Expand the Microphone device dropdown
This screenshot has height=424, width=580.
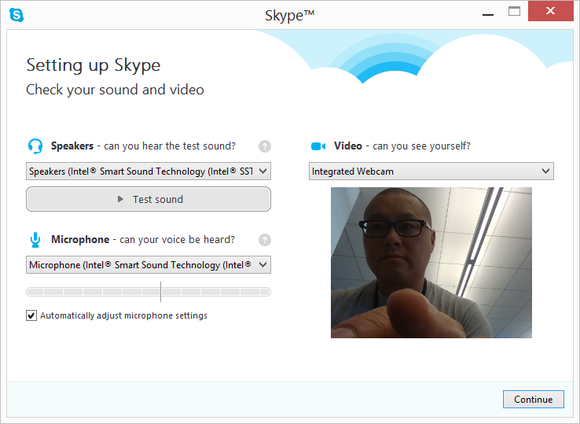point(148,265)
